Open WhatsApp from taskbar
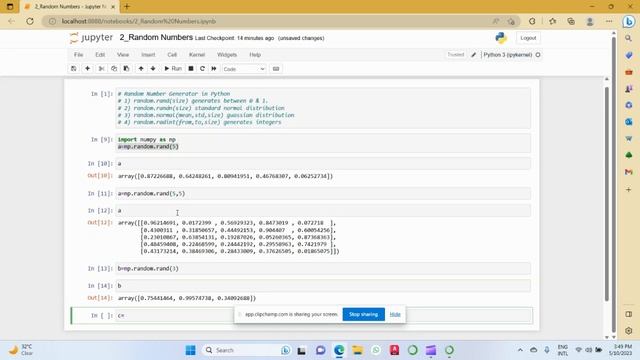 tap(376, 350)
